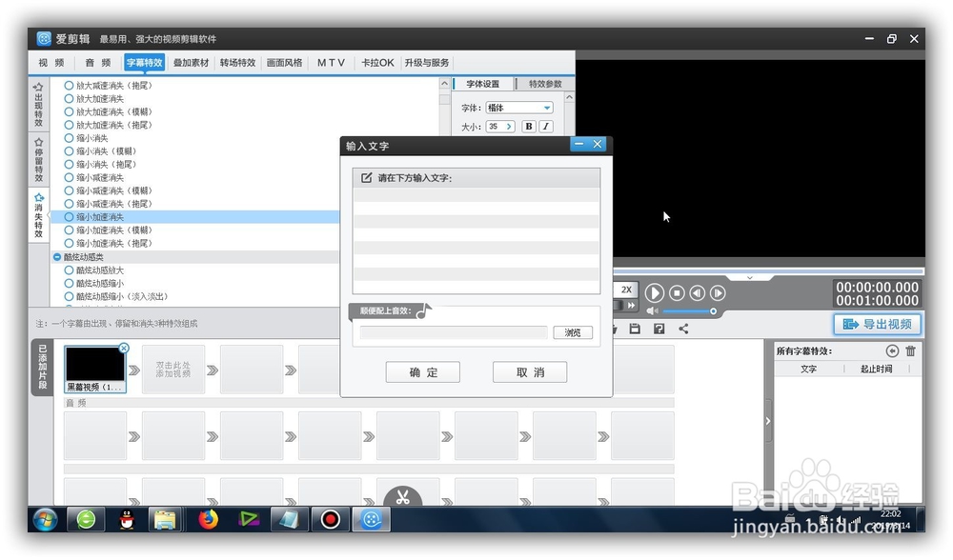
Task: Adjust the preview volume slider
Action: click(x=689, y=311)
